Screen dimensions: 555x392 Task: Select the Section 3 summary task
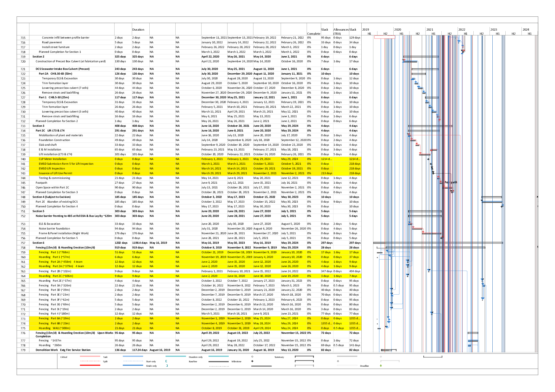pos(39,126)
